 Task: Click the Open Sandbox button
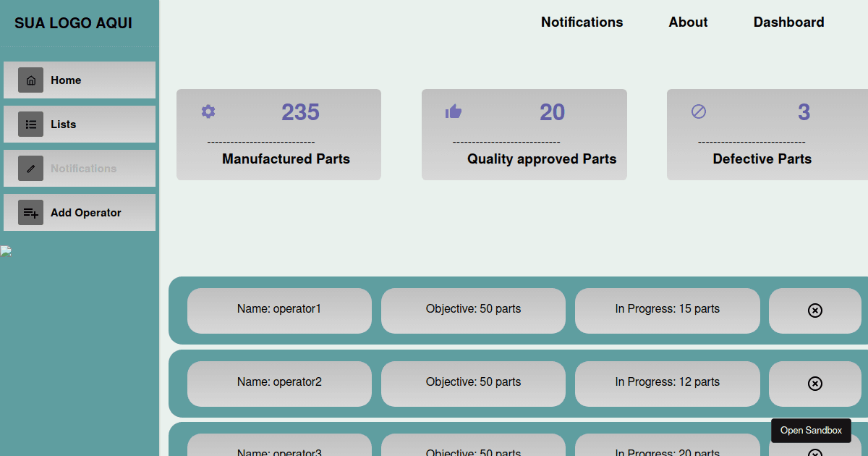pyautogui.click(x=811, y=431)
